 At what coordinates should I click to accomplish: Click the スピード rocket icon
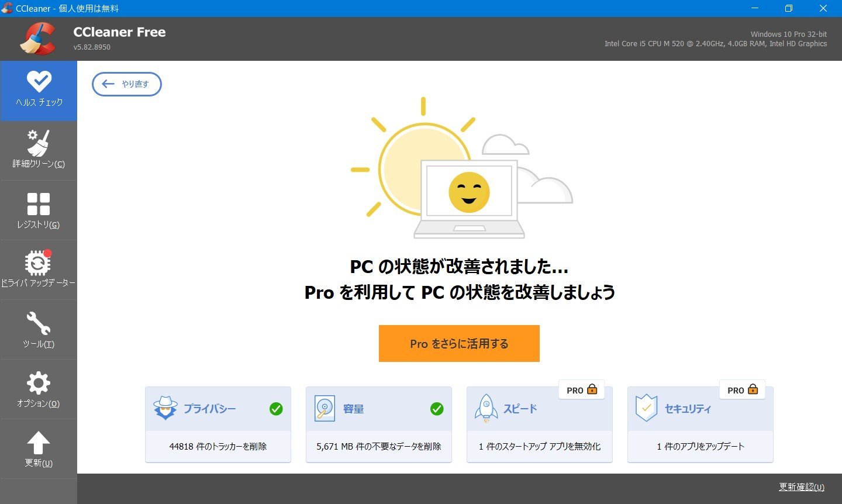[x=486, y=408]
